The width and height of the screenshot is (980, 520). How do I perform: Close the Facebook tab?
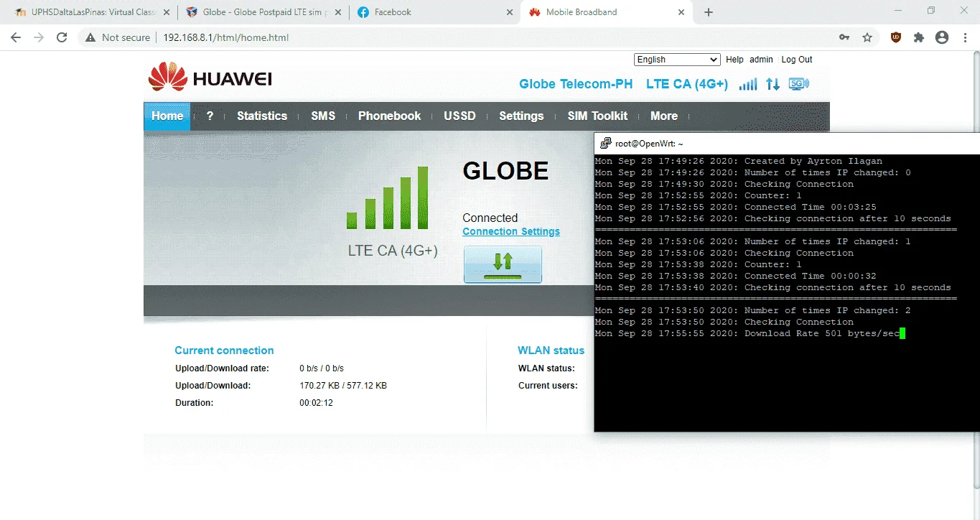510,12
